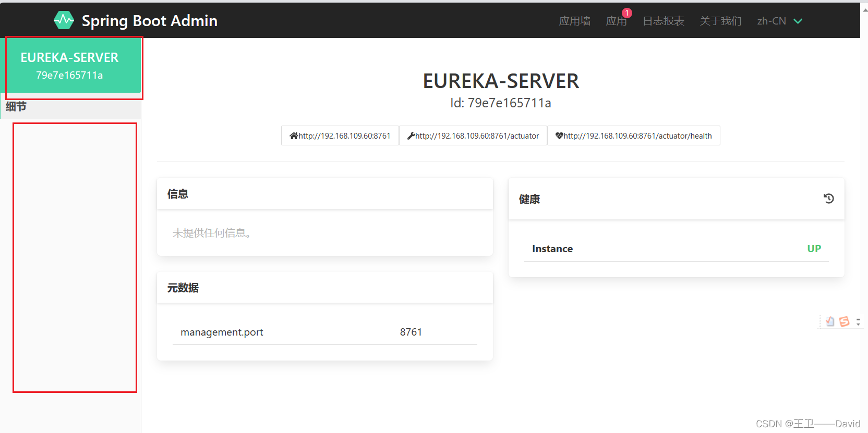The width and height of the screenshot is (868, 433).
Task: Open the 细节 details sidebar section
Action: [x=70, y=106]
